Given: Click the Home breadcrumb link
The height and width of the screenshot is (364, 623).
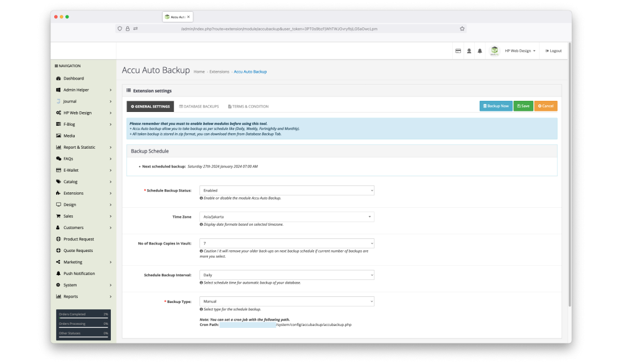Looking at the screenshot, I should [199, 72].
